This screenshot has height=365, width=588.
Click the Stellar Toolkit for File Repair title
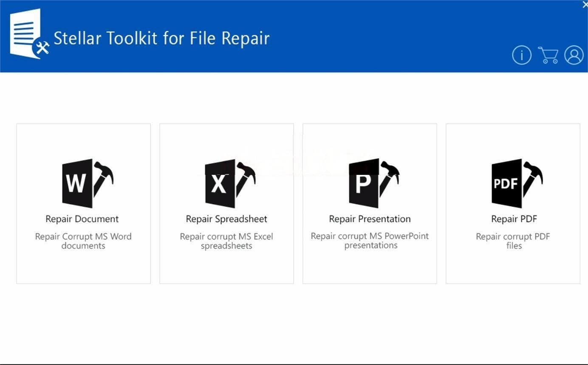click(x=161, y=38)
